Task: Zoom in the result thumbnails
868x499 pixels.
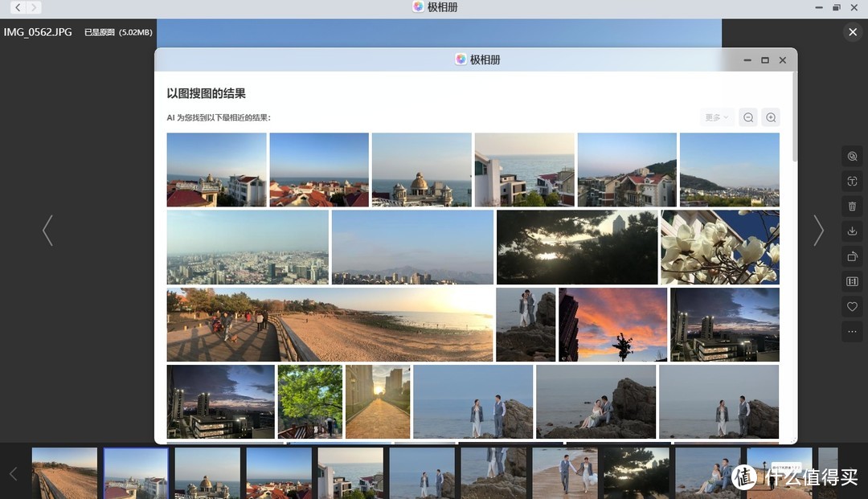Action: (771, 117)
